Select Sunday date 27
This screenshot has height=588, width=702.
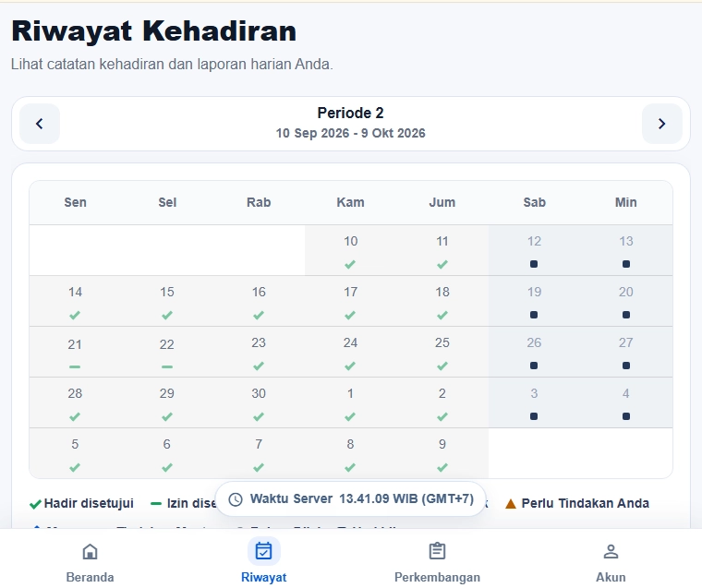pos(626,352)
